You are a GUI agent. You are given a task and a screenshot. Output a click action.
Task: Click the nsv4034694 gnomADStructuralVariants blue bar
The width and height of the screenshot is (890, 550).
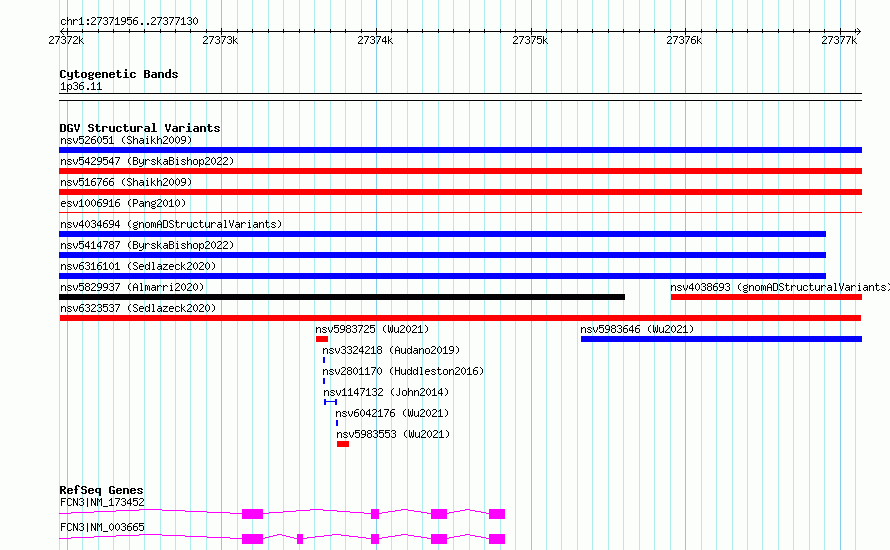pyautogui.click(x=442, y=234)
